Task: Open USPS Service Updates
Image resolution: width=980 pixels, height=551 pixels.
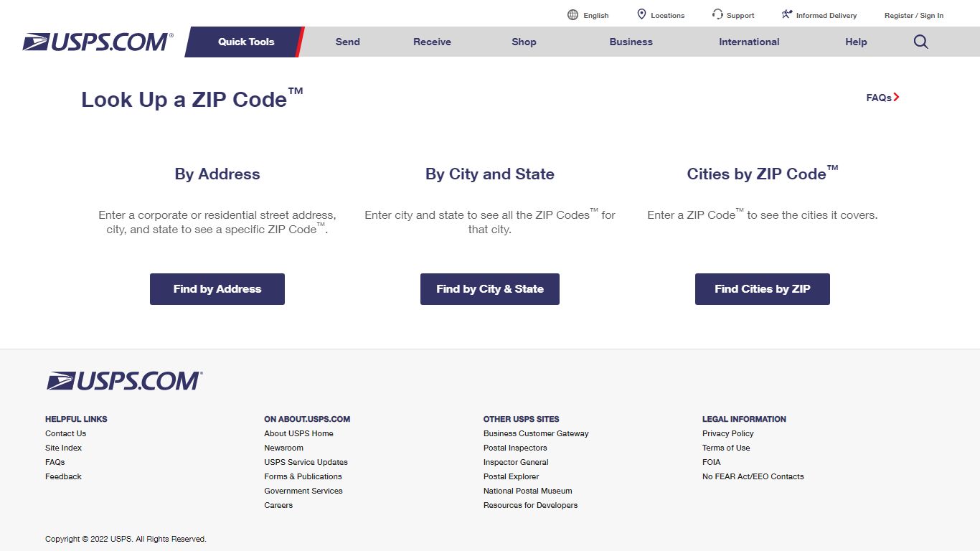Action: click(x=306, y=462)
